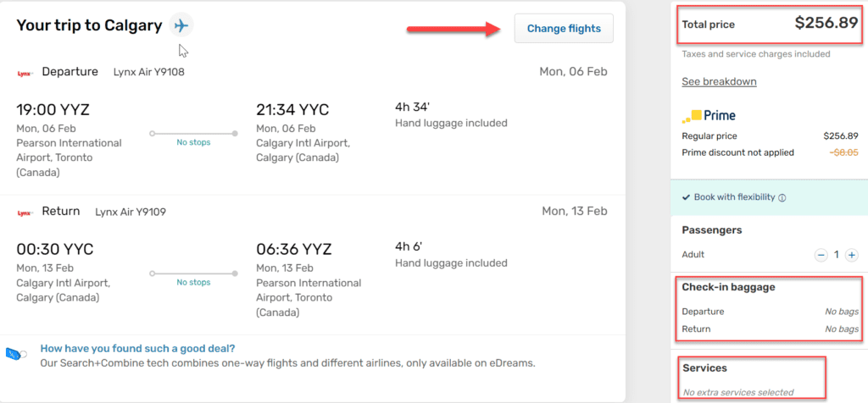
Task: Decrease adult passengers with minus button
Action: click(x=821, y=255)
